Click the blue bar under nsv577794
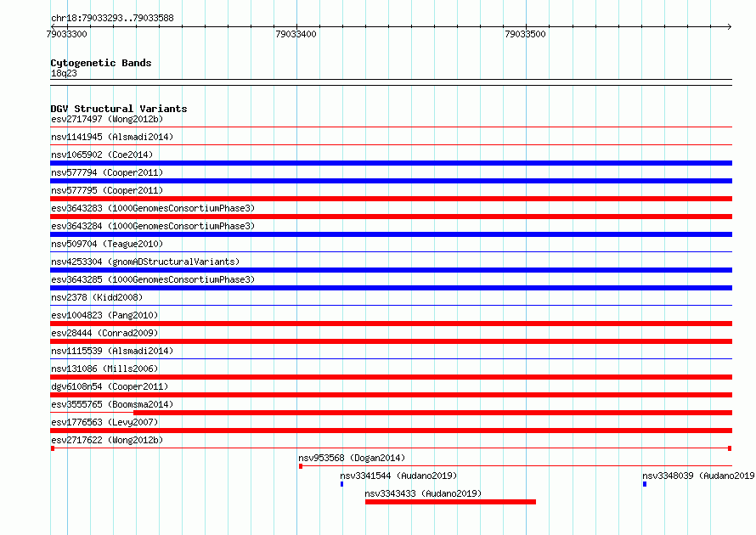 click(x=391, y=181)
